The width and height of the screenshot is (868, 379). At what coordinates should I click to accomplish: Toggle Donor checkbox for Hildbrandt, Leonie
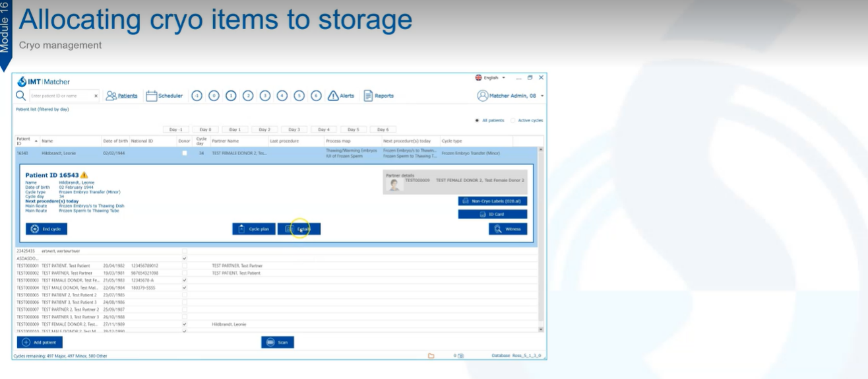(x=185, y=153)
